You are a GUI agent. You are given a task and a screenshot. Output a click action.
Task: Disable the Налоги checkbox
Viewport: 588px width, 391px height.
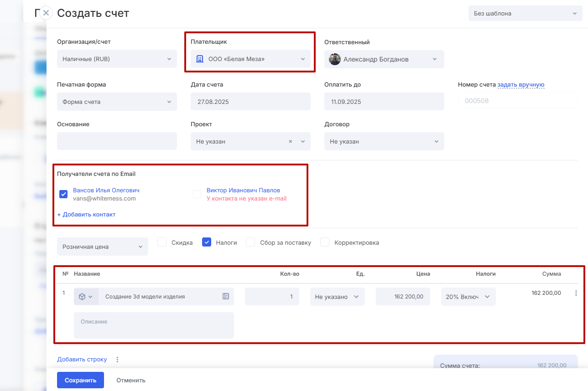(207, 242)
